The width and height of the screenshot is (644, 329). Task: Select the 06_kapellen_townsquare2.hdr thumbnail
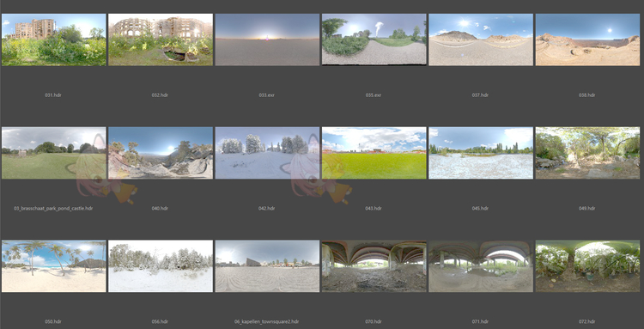click(267, 266)
